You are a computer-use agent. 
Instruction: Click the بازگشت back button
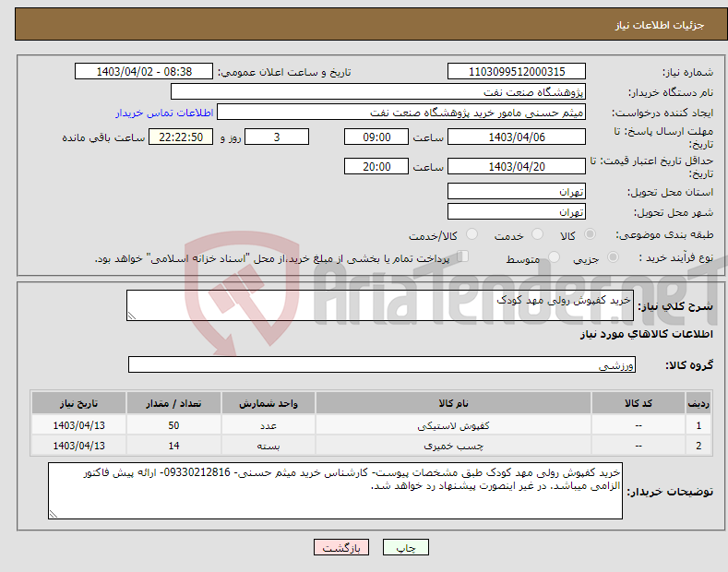341,547
